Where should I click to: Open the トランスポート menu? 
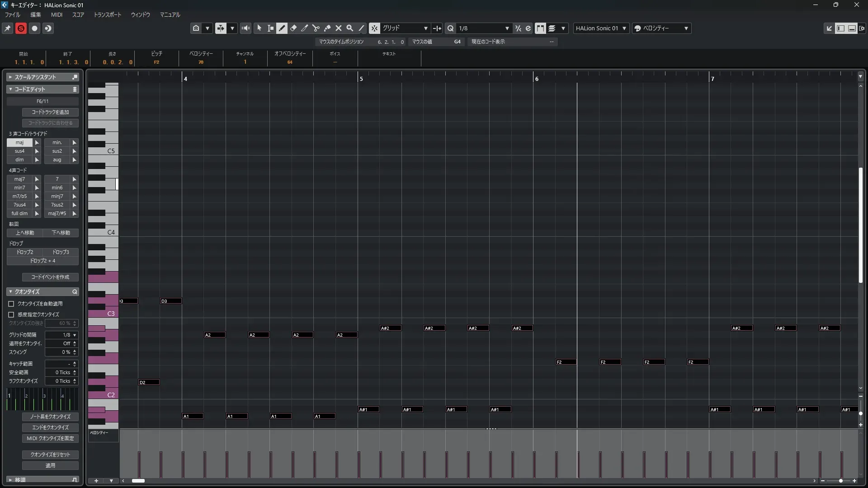pos(107,14)
